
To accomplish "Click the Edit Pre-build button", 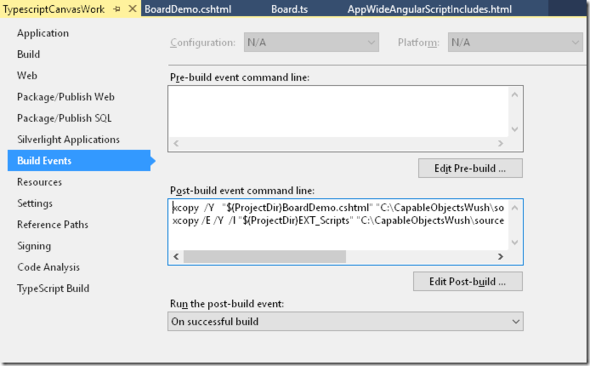I will 470,168.
